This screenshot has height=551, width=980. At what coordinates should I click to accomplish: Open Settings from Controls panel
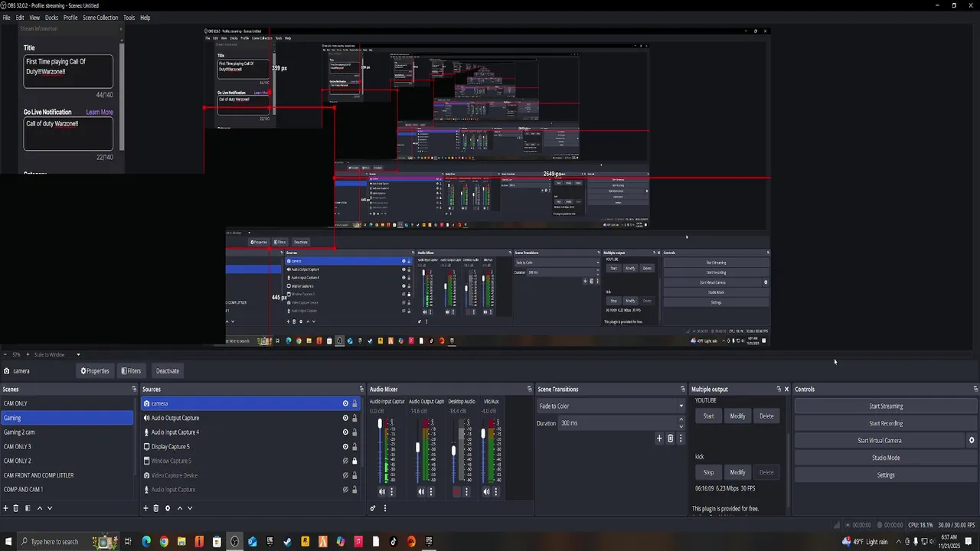(x=886, y=474)
